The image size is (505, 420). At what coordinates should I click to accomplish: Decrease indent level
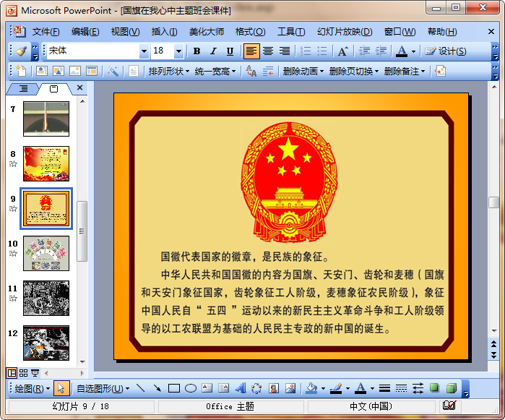coord(364,51)
